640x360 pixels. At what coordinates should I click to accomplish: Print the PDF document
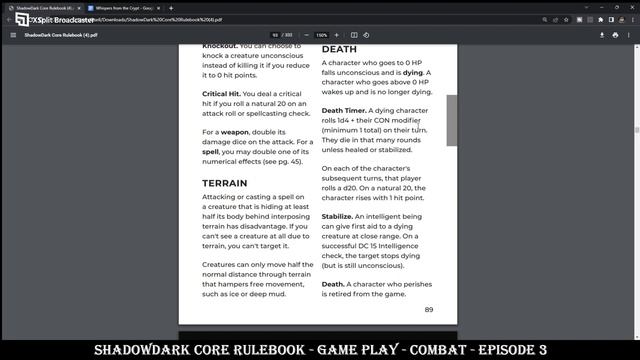pos(615,35)
